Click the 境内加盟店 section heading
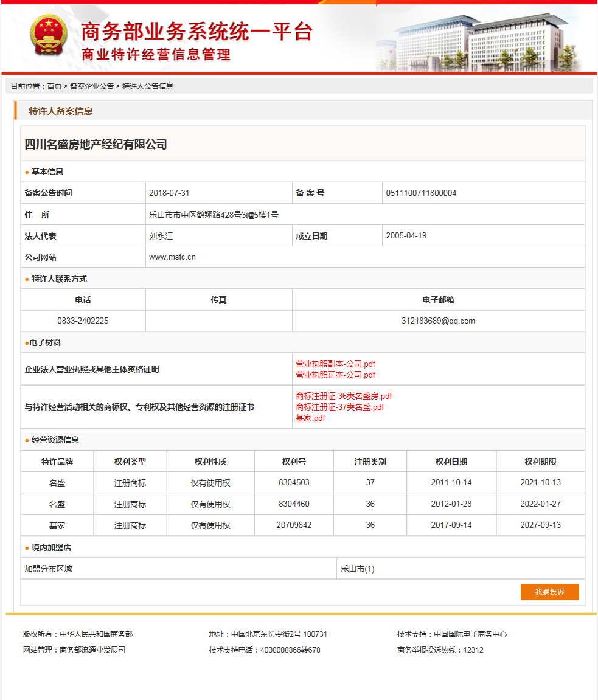Image resolution: width=598 pixels, height=700 pixels. 51,547
